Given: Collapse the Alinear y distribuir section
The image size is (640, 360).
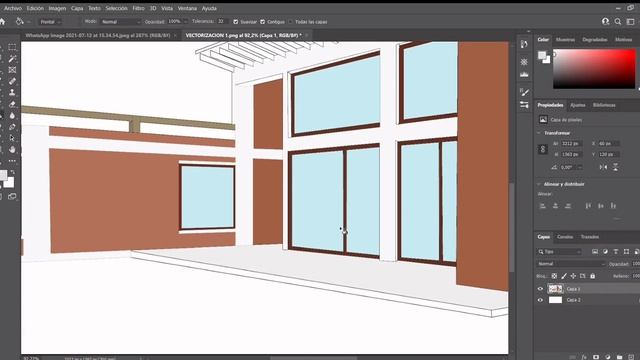Looking at the screenshot, I should pos(538,184).
